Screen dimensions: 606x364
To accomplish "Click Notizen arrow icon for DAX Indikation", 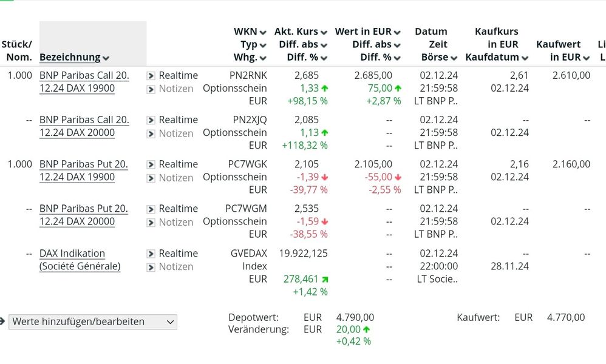I will pyautogui.click(x=151, y=267).
